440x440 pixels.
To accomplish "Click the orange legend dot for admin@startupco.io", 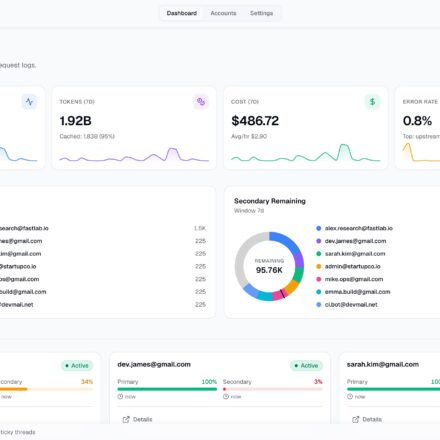I will pyautogui.click(x=319, y=266).
